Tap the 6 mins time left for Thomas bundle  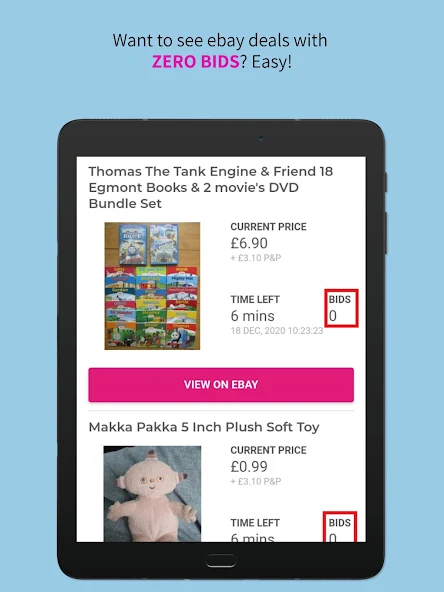(252, 316)
